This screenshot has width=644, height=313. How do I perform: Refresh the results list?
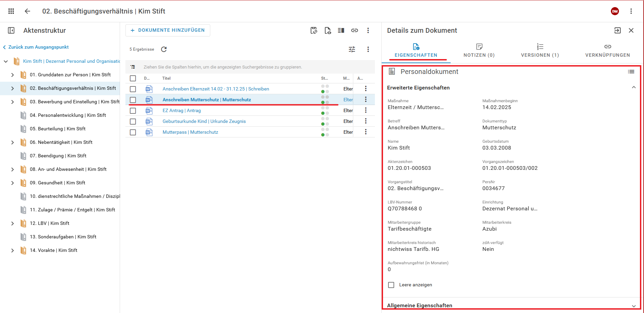[164, 49]
